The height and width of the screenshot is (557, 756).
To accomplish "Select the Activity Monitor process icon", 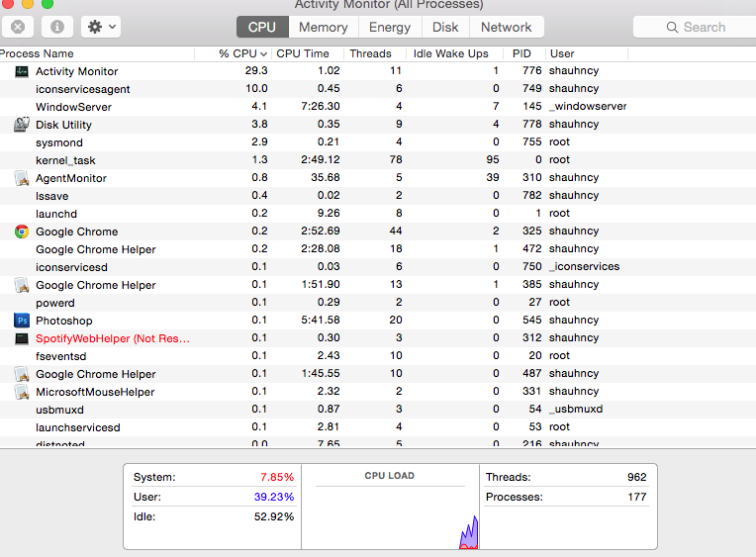I will [22, 71].
